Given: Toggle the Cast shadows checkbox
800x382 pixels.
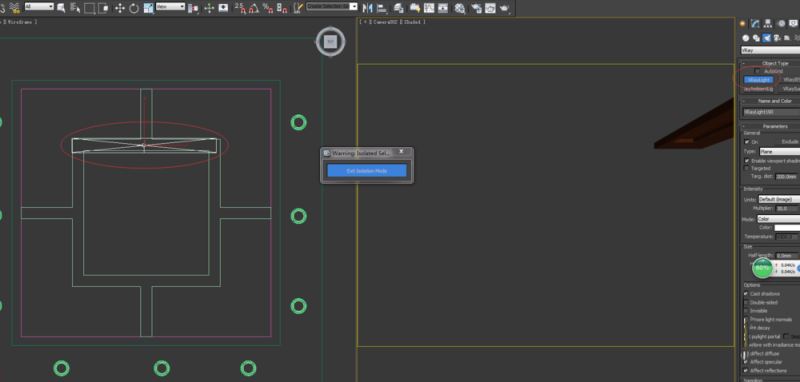Looking at the screenshot, I should [746, 294].
